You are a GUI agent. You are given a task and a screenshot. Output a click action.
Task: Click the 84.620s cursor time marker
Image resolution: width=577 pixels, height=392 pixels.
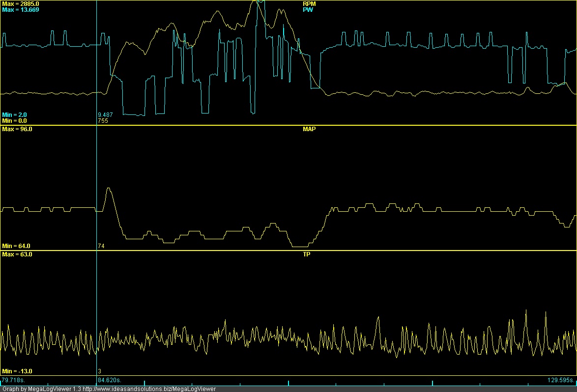(110, 380)
